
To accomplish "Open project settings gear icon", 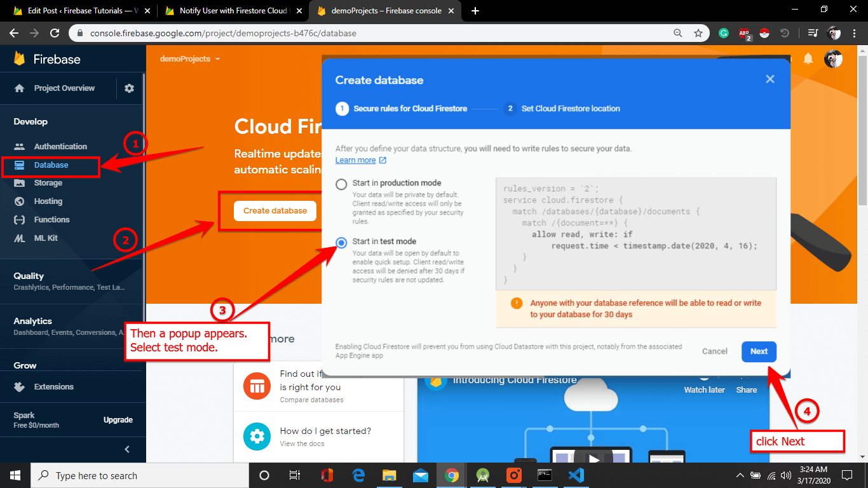I will pos(130,88).
